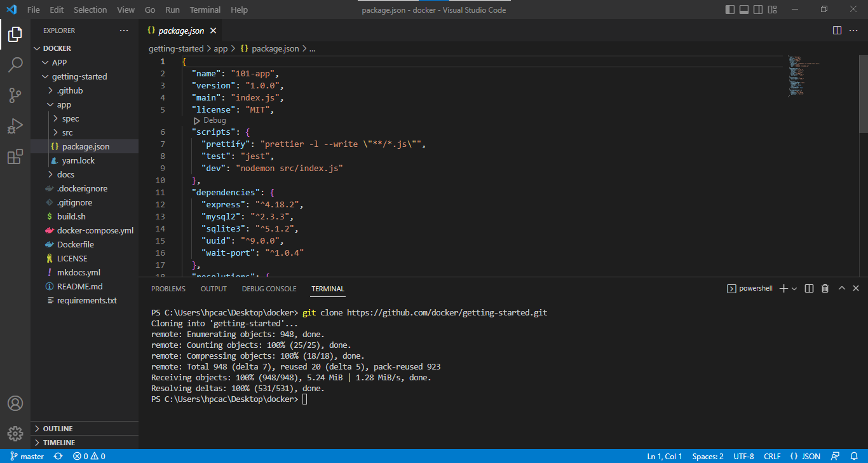Screen dimensions: 868x463
Task: Open the Accounts icon
Action: click(15, 403)
